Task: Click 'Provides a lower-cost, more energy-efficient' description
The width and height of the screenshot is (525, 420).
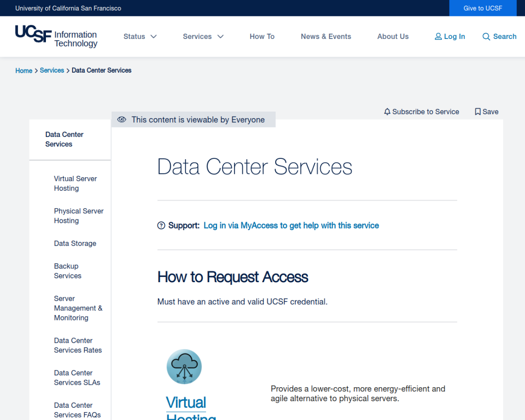Action: point(358,394)
